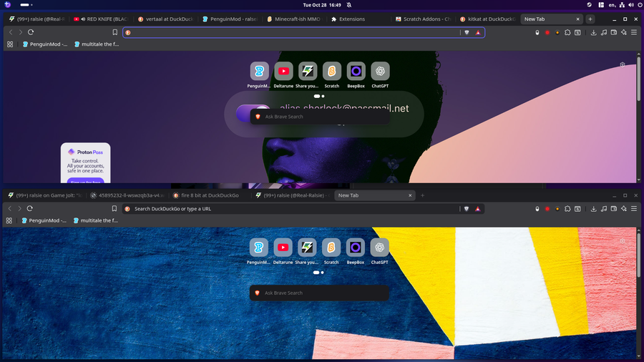Click the red circle extension icon in bottom window

547,209
